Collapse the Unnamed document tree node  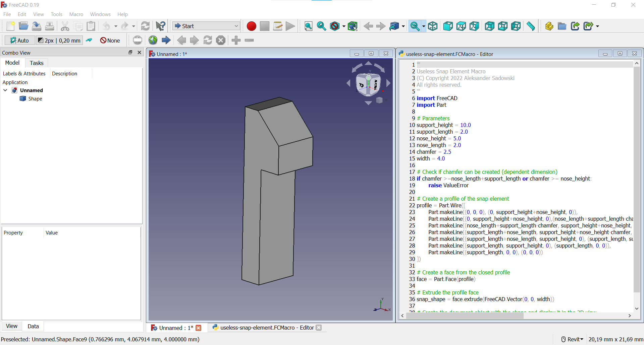[5, 90]
